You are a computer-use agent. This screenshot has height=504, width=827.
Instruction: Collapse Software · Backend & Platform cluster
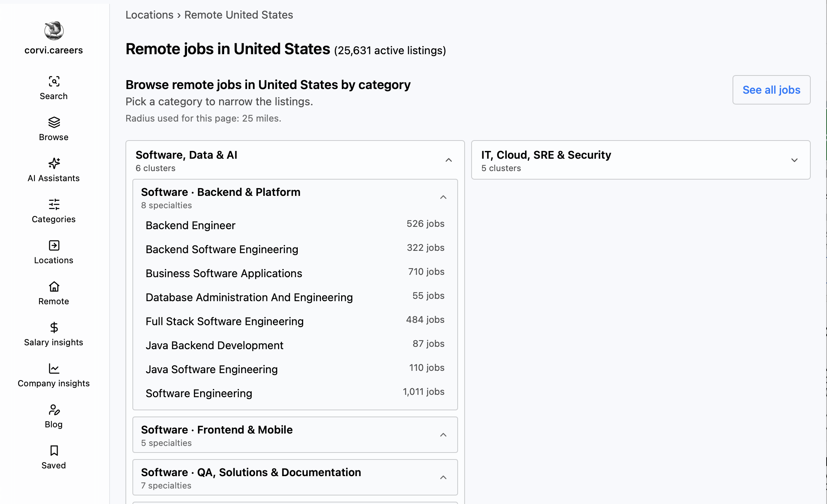click(443, 197)
